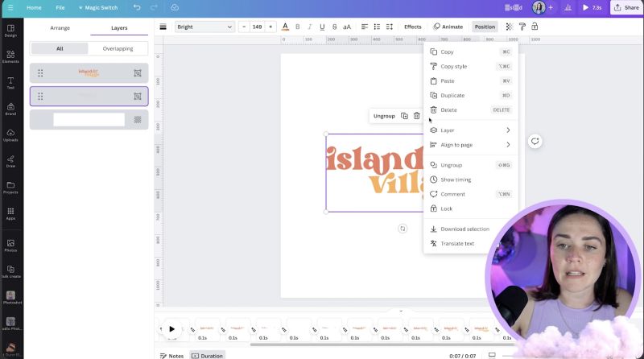Choose Comment from the context menu
This screenshot has height=359, width=644.
point(471,194)
